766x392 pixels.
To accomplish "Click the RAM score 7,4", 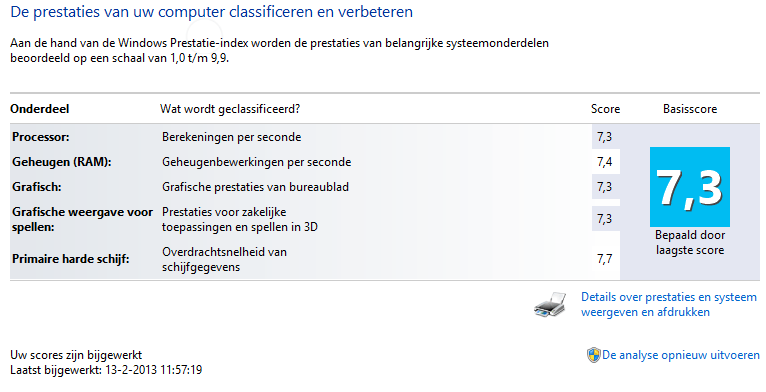I will 604,162.
